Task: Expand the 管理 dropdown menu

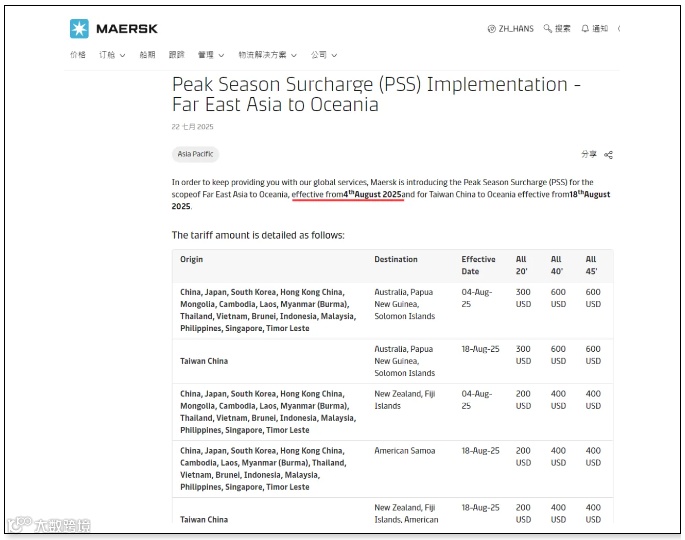Action: click(211, 55)
